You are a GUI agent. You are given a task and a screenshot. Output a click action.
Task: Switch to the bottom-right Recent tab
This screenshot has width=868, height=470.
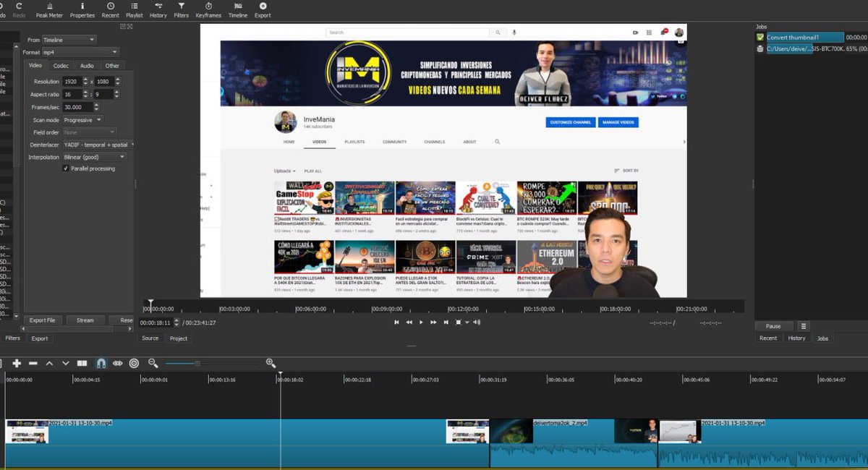(768, 338)
